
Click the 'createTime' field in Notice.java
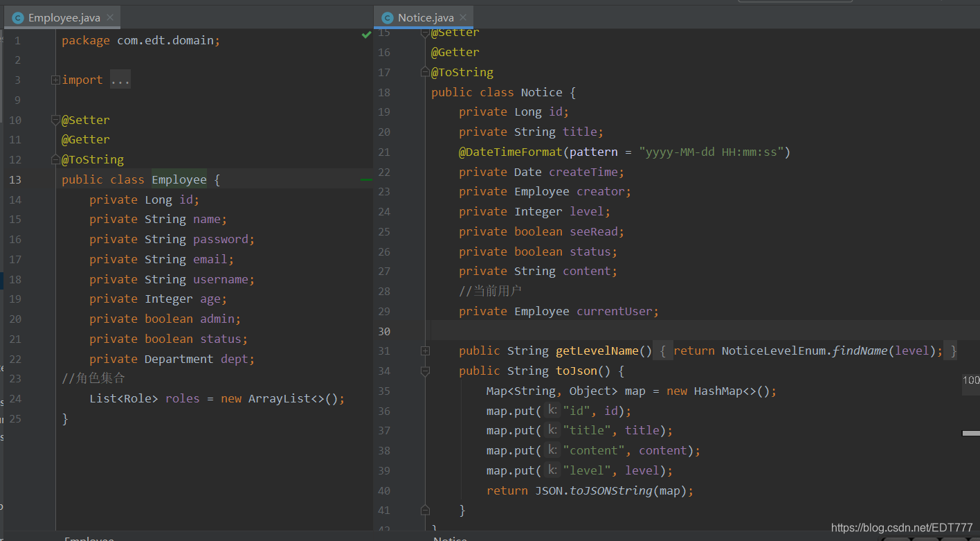pos(583,172)
